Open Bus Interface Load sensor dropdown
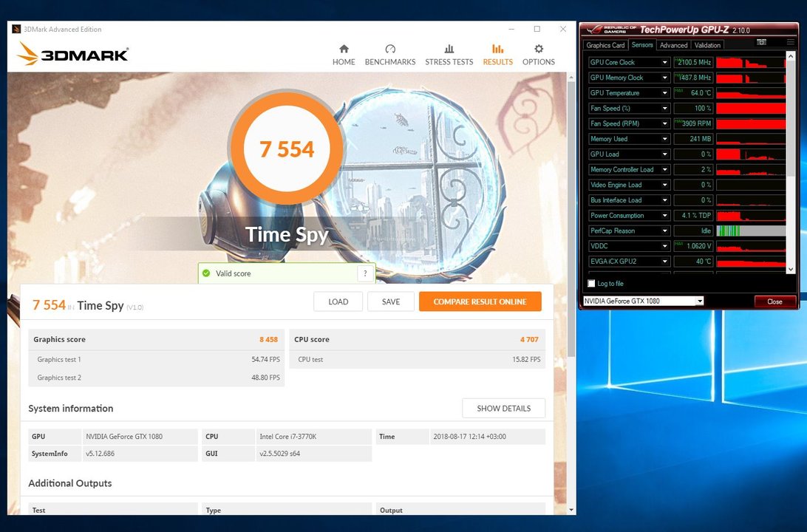 pyautogui.click(x=664, y=200)
